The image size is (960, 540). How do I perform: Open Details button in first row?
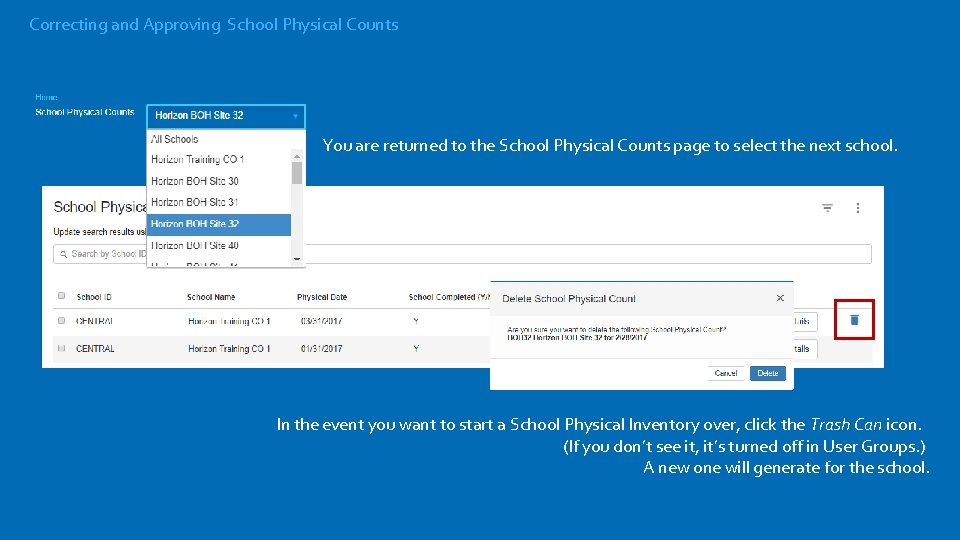coord(805,321)
